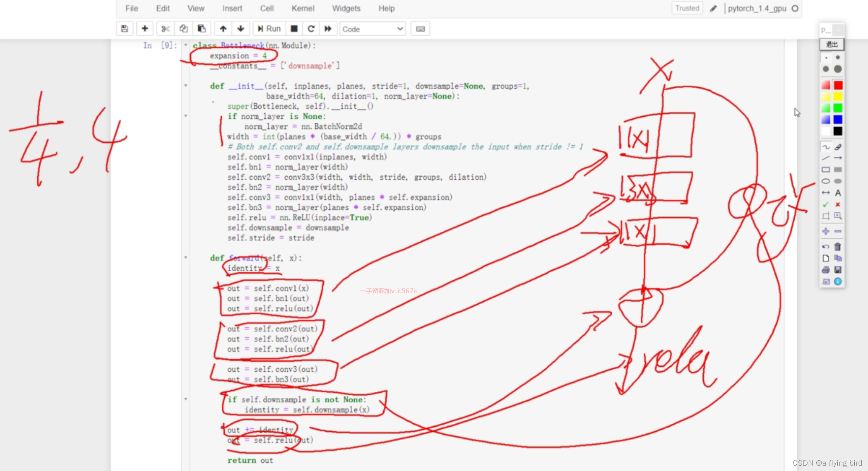Collapse the Bottleneck class code fold arrow
This screenshot has width=868, height=471.
[x=186, y=45]
